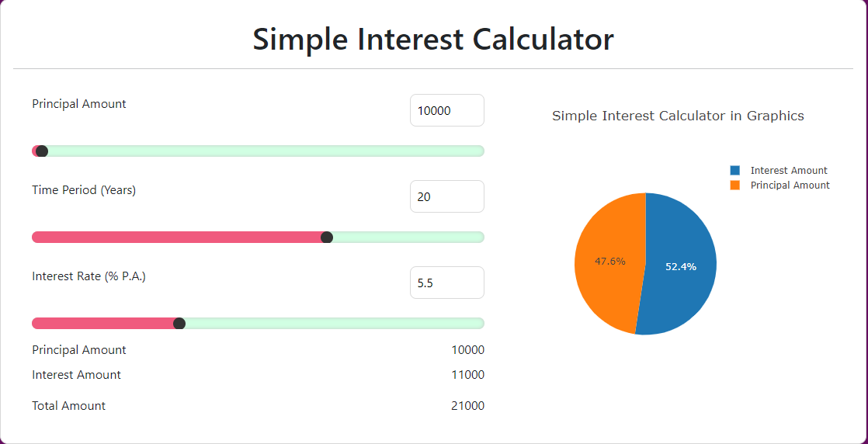This screenshot has height=444, width=868.
Task: Click the Time Period years input box
Action: 446,196
